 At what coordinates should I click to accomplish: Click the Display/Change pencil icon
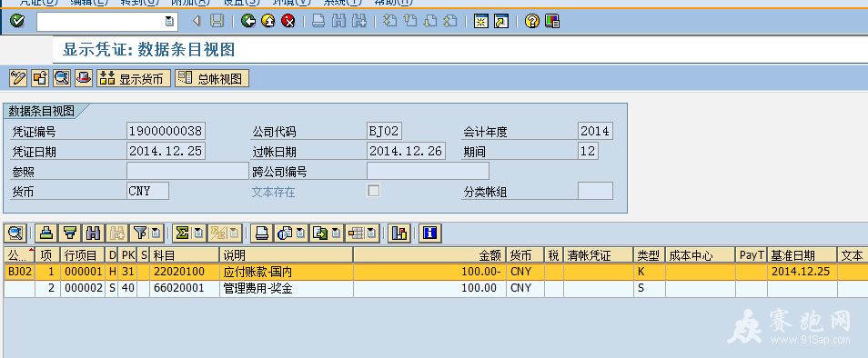point(17,78)
